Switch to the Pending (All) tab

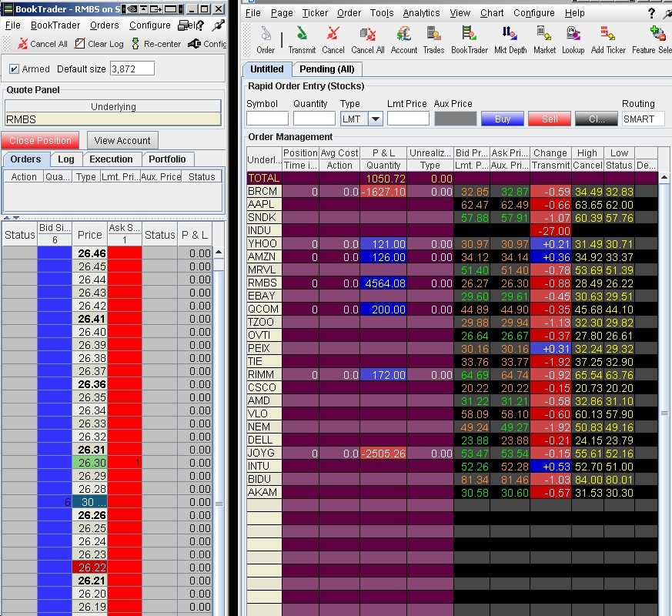coord(326,69)
